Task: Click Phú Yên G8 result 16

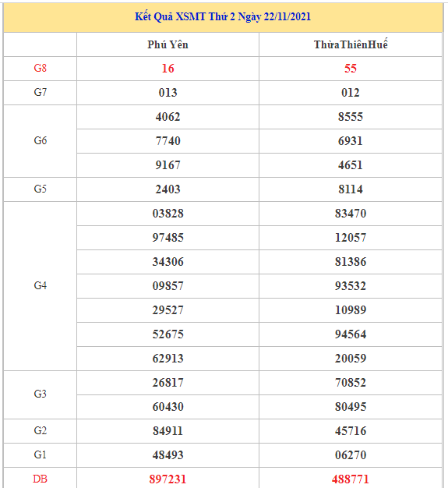Action: click(x=168, y=69)
